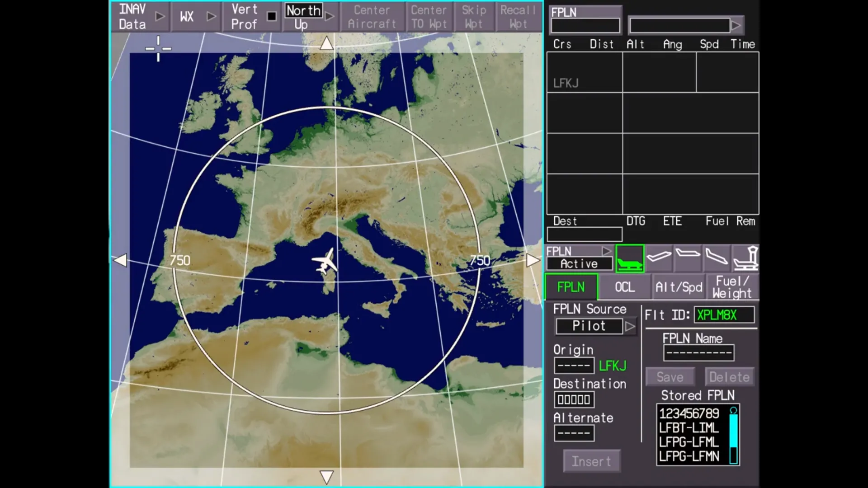Screen dimensions: 868x488
Task: Select the cruise phase aircraft icon
Action: (x=688, y=258)
